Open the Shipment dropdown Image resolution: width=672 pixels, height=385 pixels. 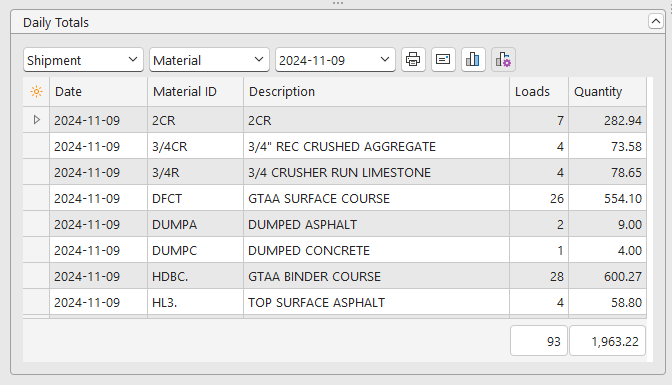pyautogui.click(x=83, y=60)
